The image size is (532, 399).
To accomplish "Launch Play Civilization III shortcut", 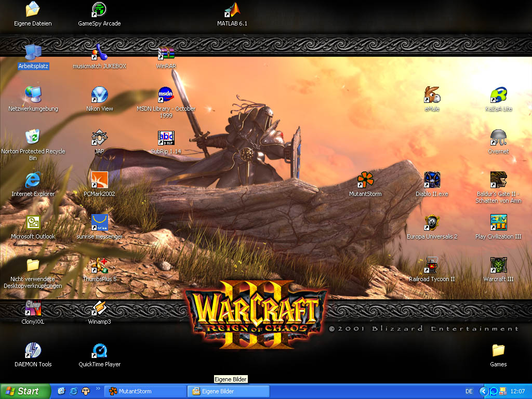I will 498,222.
